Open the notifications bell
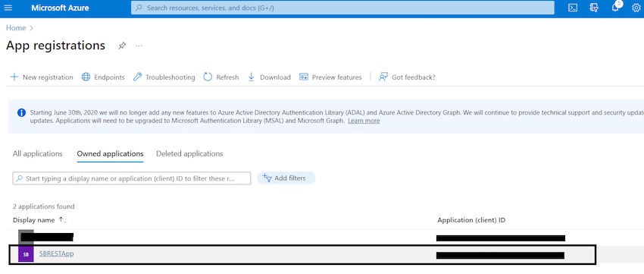Image resolution: width=644 pixels, height=274 pixels. [615, 8]
